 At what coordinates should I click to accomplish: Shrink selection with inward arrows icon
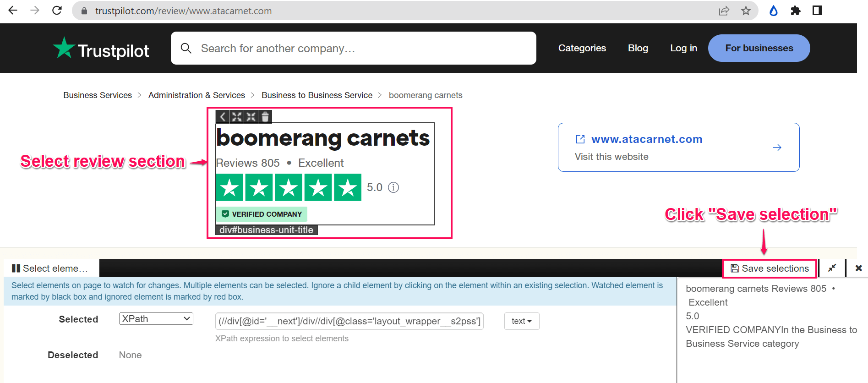click(x=251, y=117)
